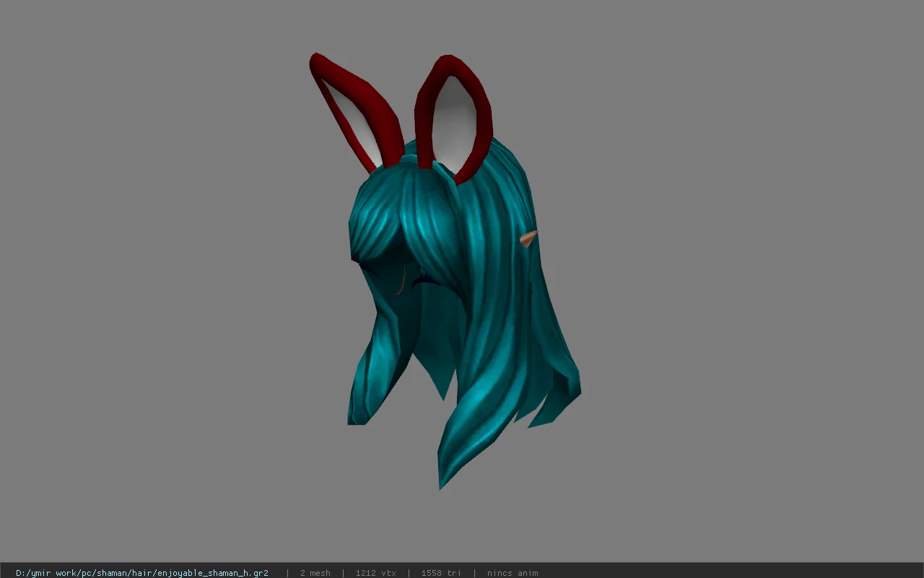The height and width of the screenshot is (578, 924).
Task: Click the '1212 vtx' vertex count
Action: point(375,573)
